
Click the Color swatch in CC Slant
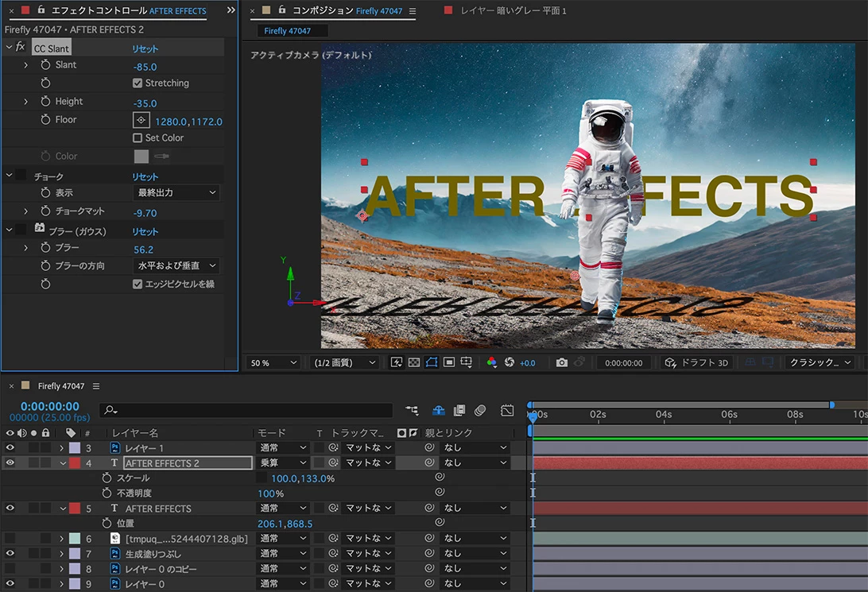click(141, 157)
